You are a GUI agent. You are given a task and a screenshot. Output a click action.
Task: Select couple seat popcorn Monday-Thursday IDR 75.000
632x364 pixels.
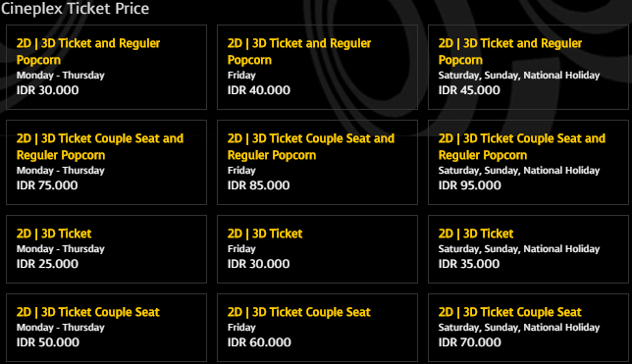106,162
